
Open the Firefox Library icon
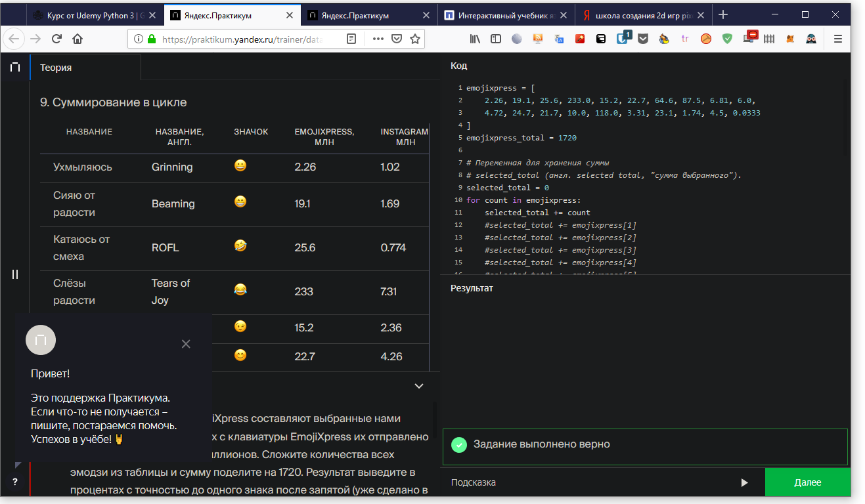click(x=475, y=39)
